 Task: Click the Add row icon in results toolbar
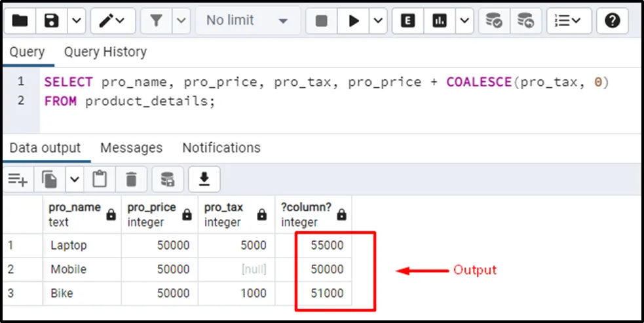[18, 179]
